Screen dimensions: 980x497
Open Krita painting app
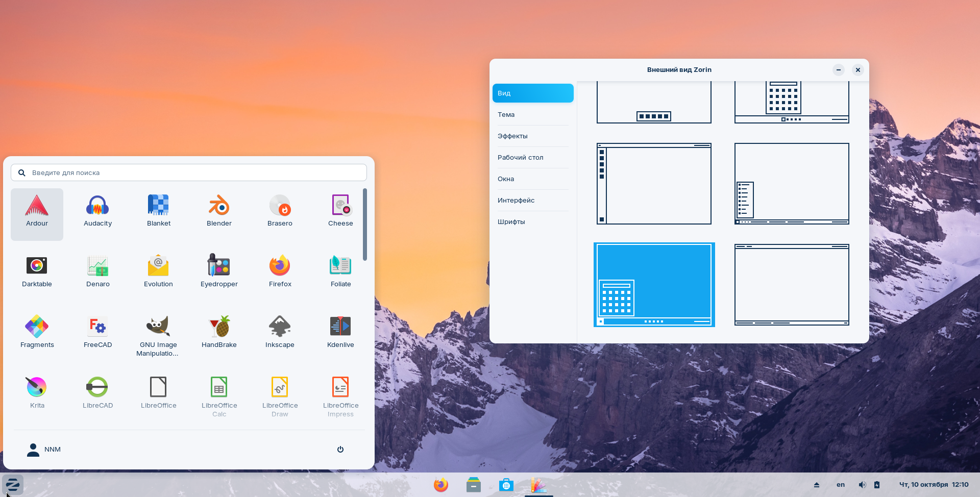pyautogui.click(x=37, y=396)
